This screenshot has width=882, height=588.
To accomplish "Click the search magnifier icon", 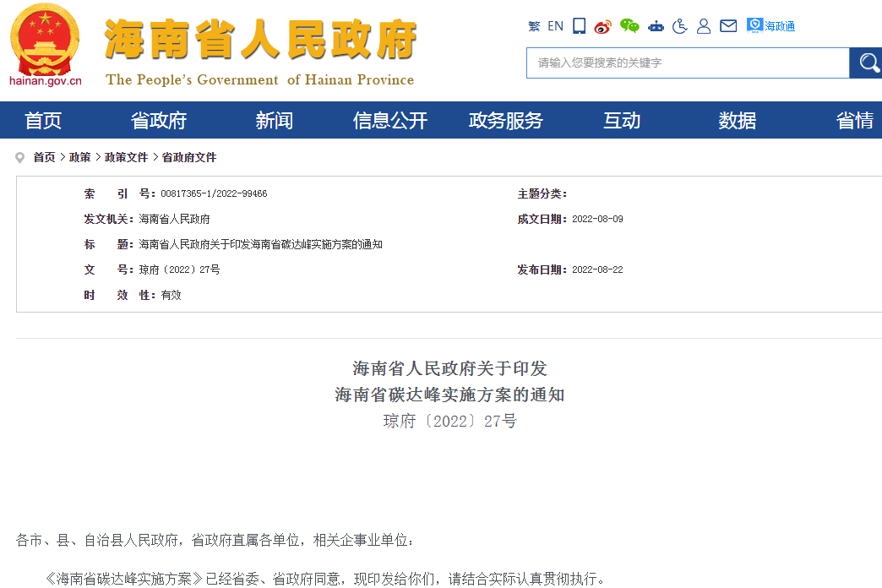I will [x=867, y=63].
